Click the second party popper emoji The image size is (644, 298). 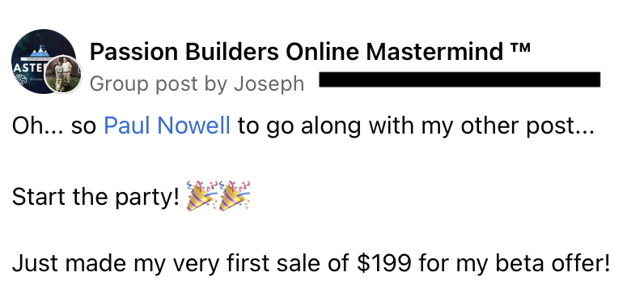tap(235, 196)
